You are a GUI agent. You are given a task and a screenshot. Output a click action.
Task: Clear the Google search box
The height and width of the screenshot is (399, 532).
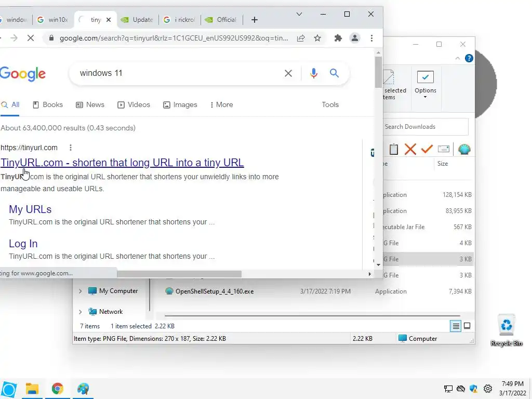click(x=288, y=73)
